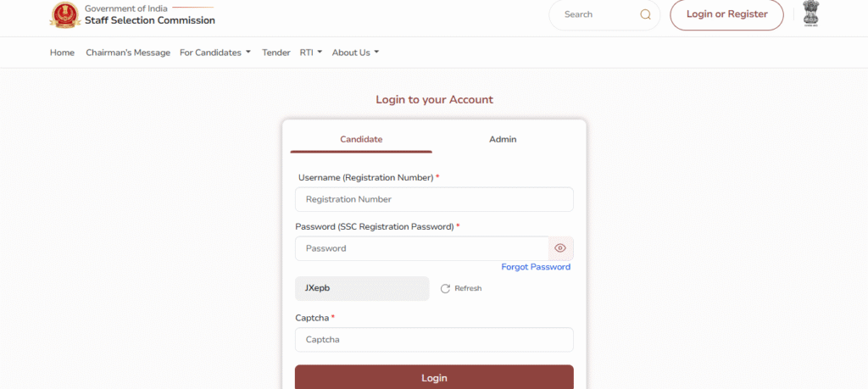Toggle password visibility eye icon
The image size is (868, 389).
tap(560, 248)
